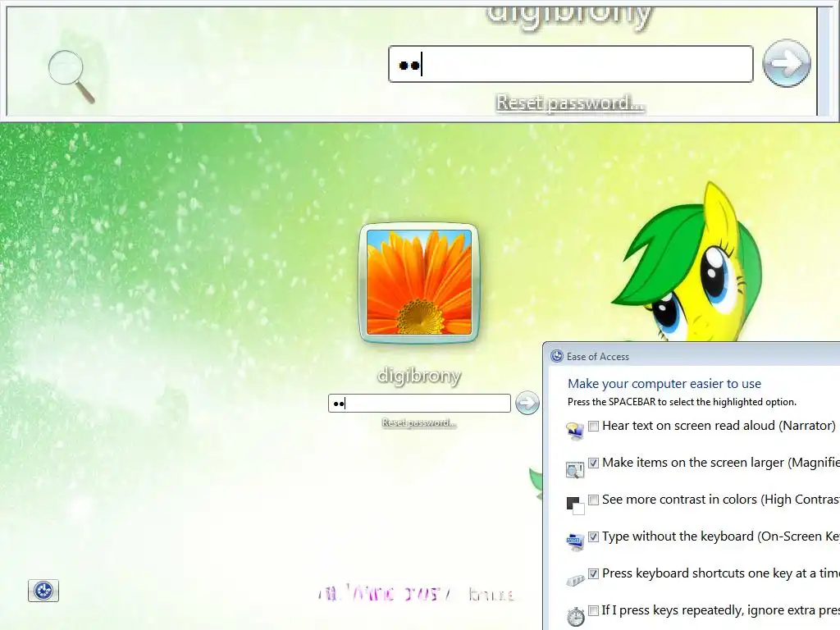Uncheck Press keyboard shortcuts one key option
840x630 pixels.
(594, 573)
